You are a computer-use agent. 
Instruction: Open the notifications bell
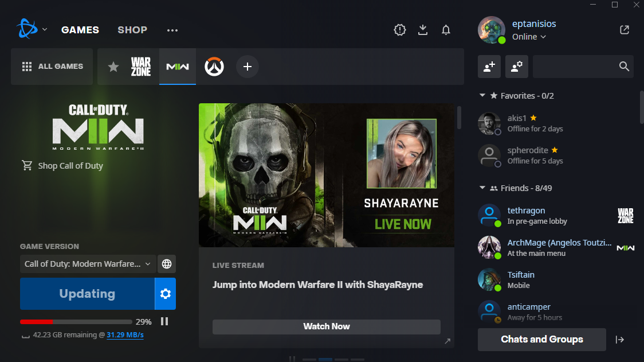coord(446,30)
